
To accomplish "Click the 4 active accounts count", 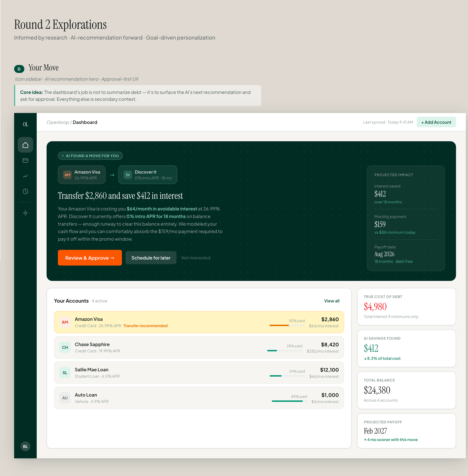I will tap(99, 301).
